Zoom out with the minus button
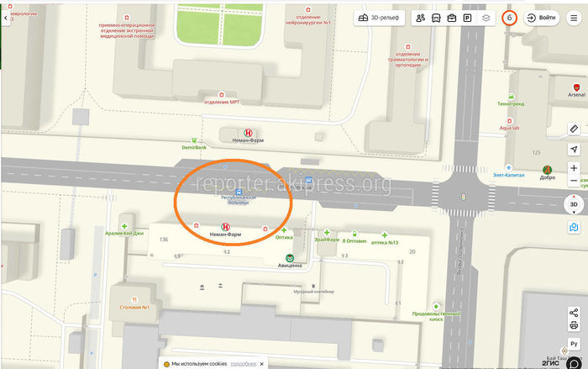This screenshot has width=588, height=369. 574,181
